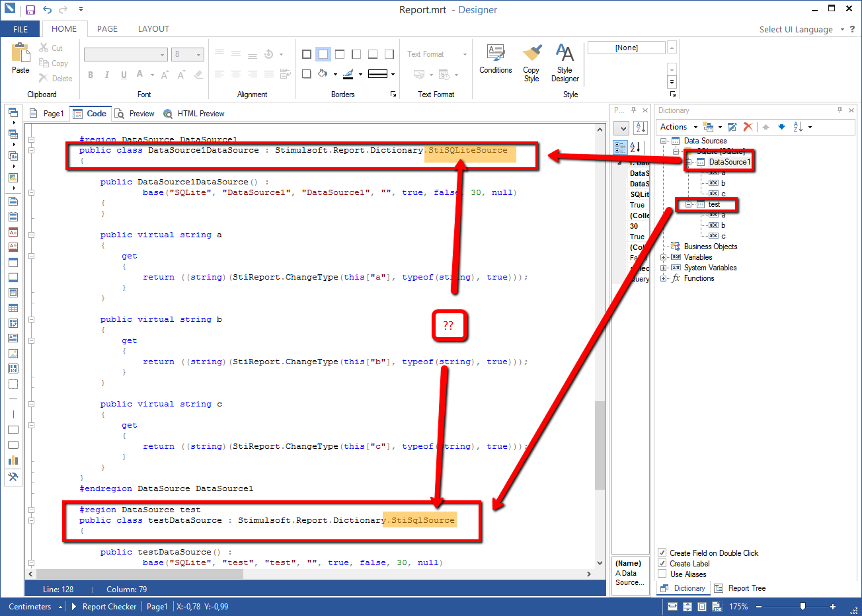Screen dimensions: 862x616
Task: Click the chart component in left toolbox
Action: [x=13, y=460]
